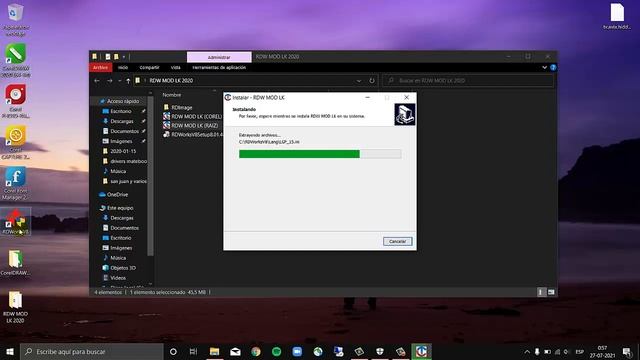Screen dimensions: 640x360
Task: Open the drivers matebook folder in sidebar
Action: (x=128, y=161)
